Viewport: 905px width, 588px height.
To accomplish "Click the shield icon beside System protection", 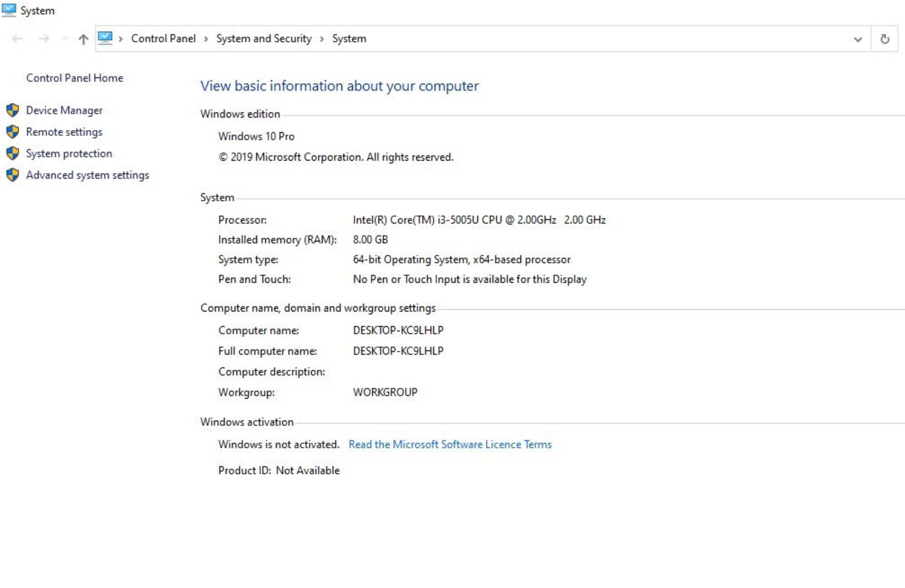I will (x=12, y=154).
